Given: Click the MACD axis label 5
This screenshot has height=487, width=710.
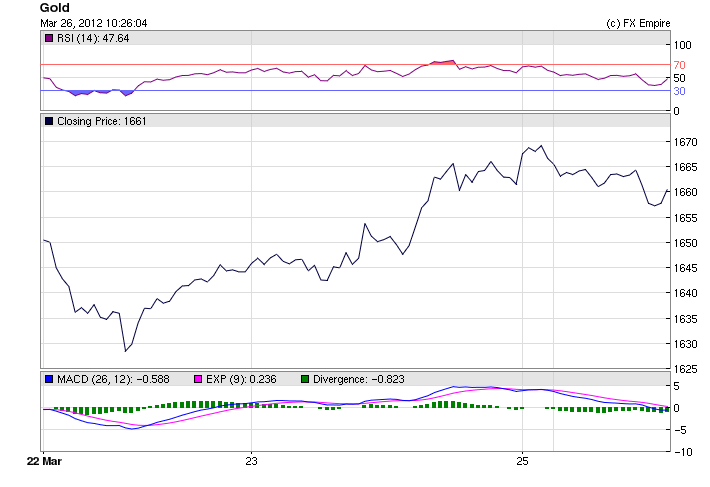Looking at the screenshot, I should (x=676, y=387).
